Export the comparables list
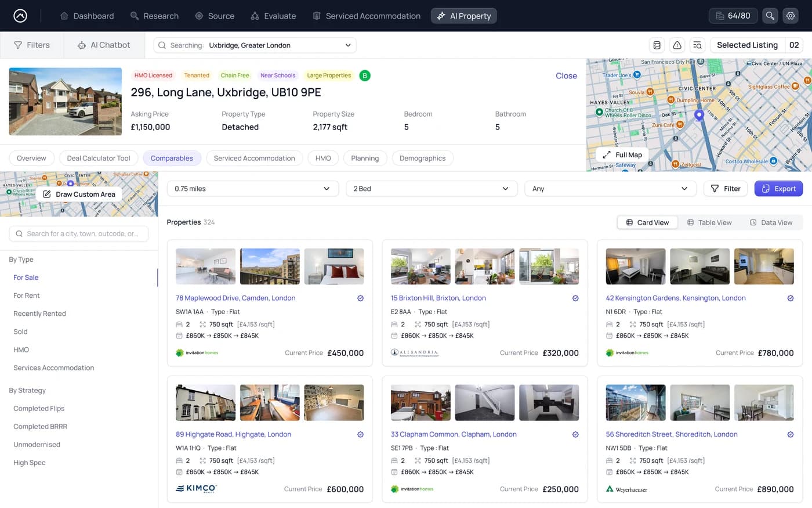Viewport: 812px width, 508px height. pos(778,189)
